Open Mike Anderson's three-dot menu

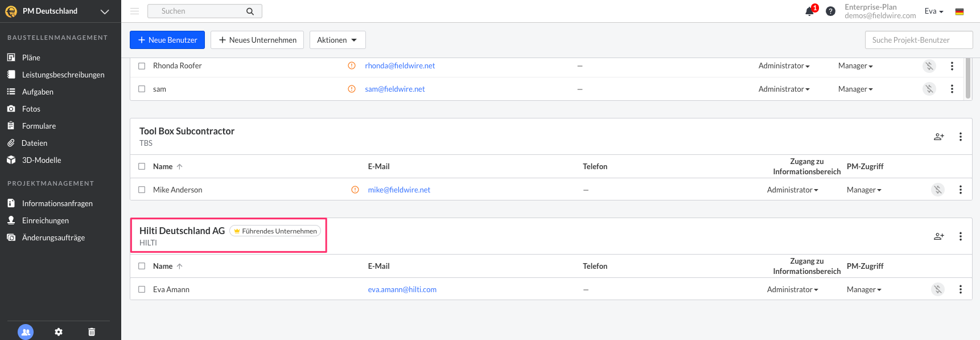pyautogui.click(x=961, y=190)
